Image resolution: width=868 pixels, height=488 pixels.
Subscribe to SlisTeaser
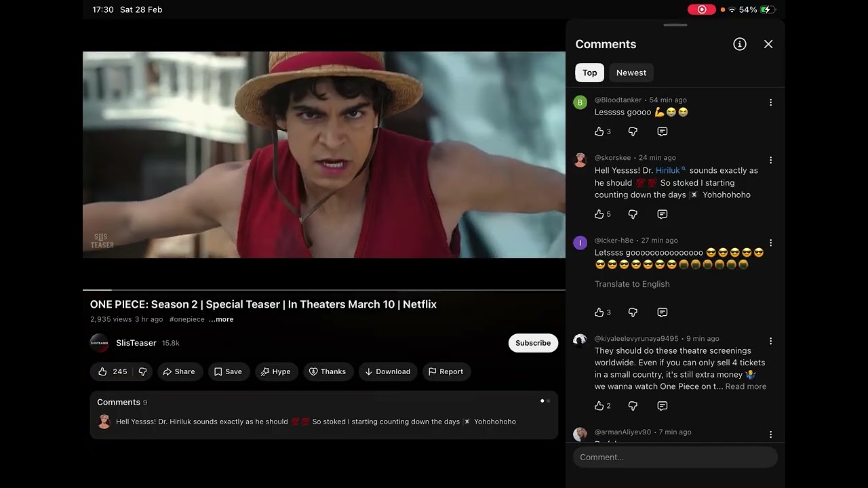(x=533, y=343)
